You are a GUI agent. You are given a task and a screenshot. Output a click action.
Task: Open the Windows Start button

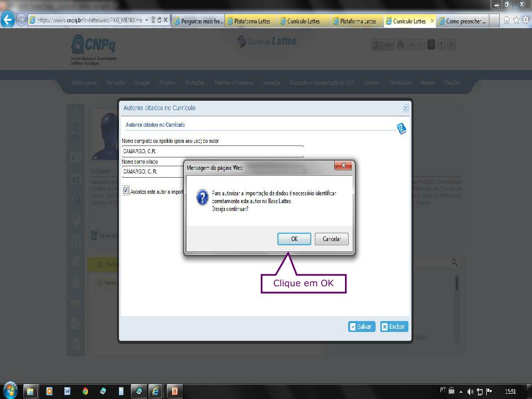9,391
